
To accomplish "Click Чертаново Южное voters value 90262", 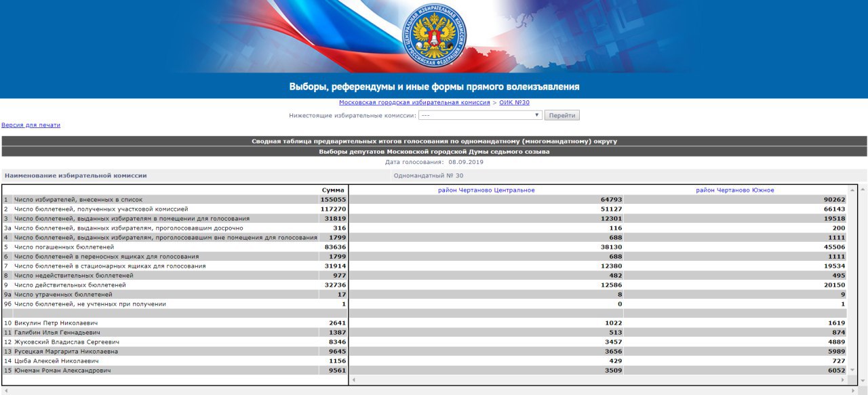I will click(834, 200).
